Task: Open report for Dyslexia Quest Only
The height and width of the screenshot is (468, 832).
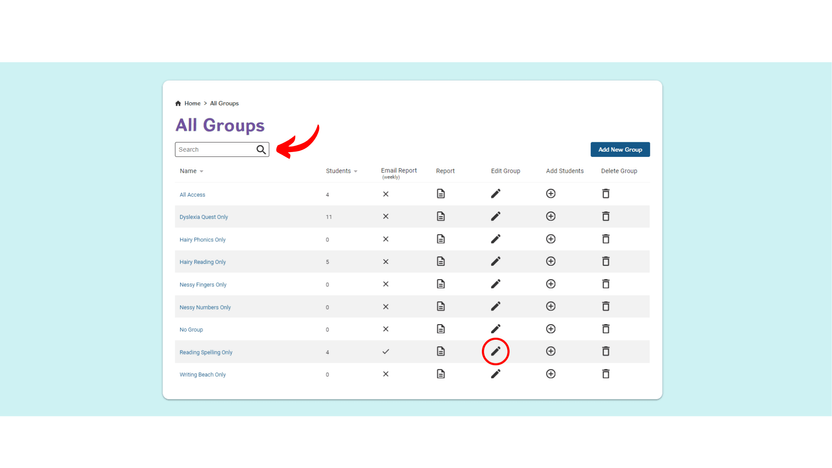Action: 441,216
